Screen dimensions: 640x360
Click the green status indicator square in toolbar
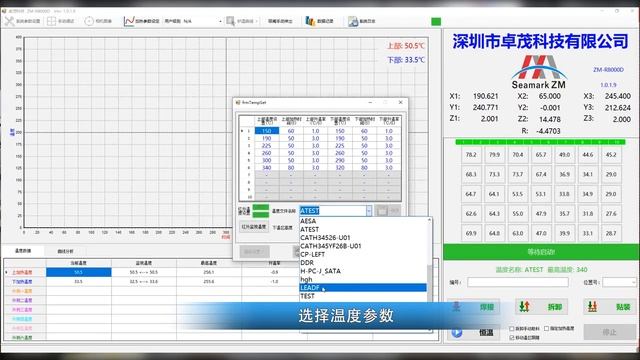[436, 21]
